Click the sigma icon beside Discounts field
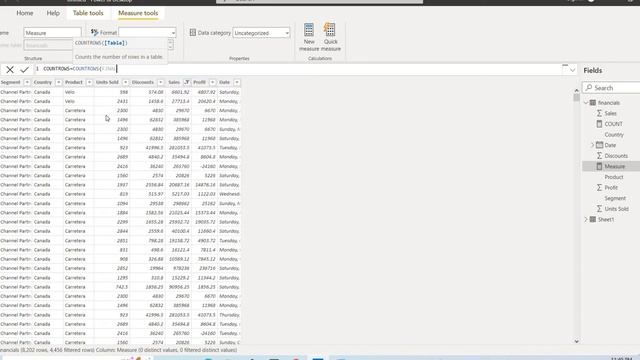This screenshot has width=640, height=360. (x=599, y=156)
